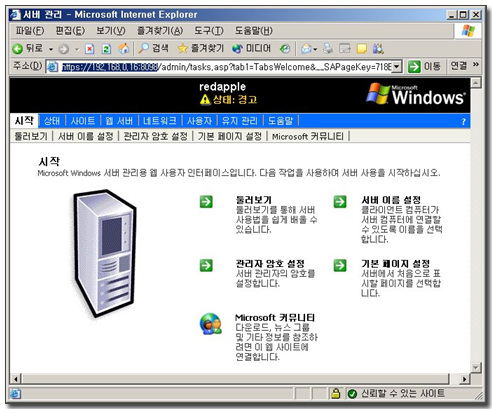Open the 서버 이름 설정 task heading
492x409 pixels.
(x=391, y=200)
